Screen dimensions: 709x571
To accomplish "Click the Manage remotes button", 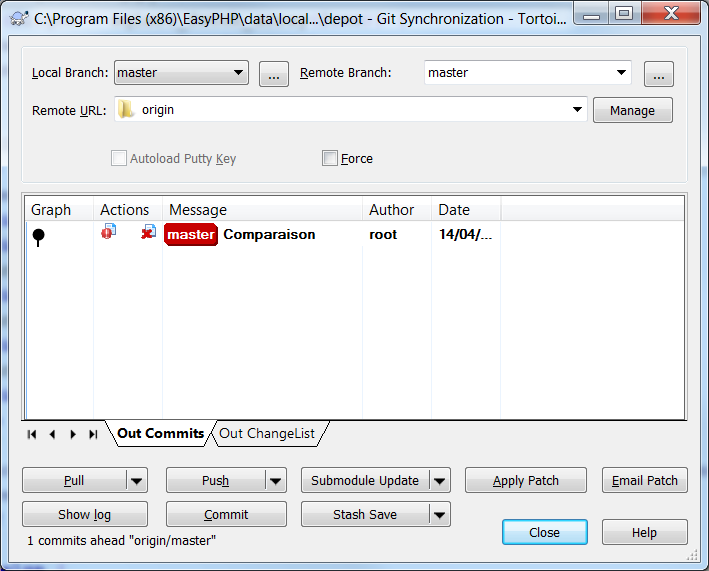I will [x=632, y=110].
